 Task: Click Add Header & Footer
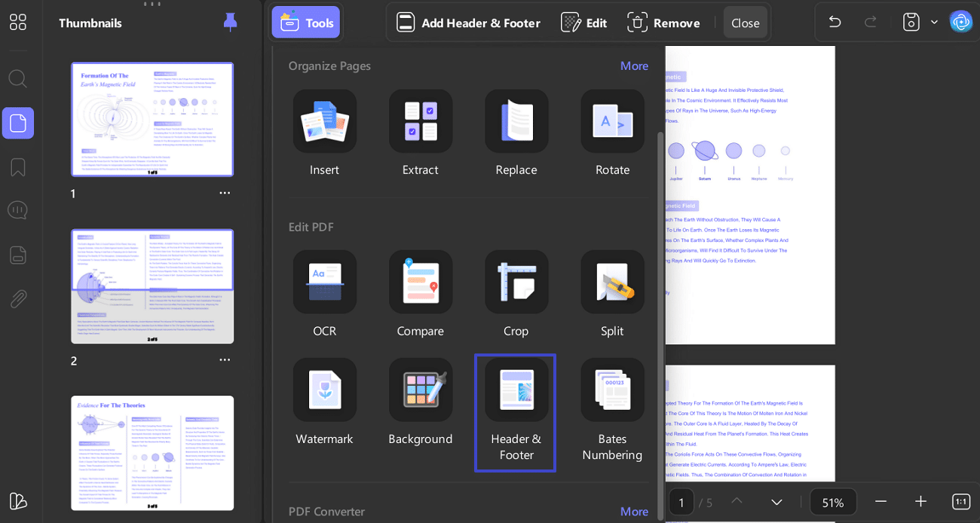(x=468, y=23)
